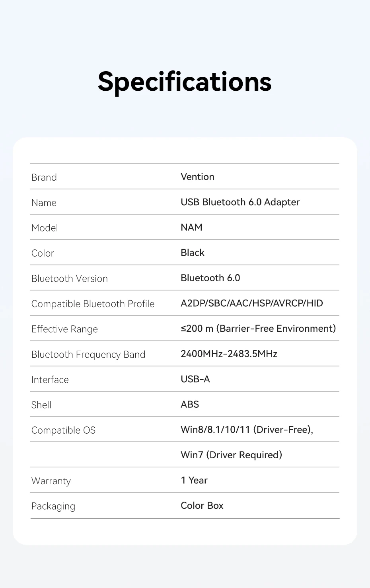Image resolution: width=370 pixels, height=588 pixels.
Task: Click the shell material value "ABS"
Action: coord(190,404)
